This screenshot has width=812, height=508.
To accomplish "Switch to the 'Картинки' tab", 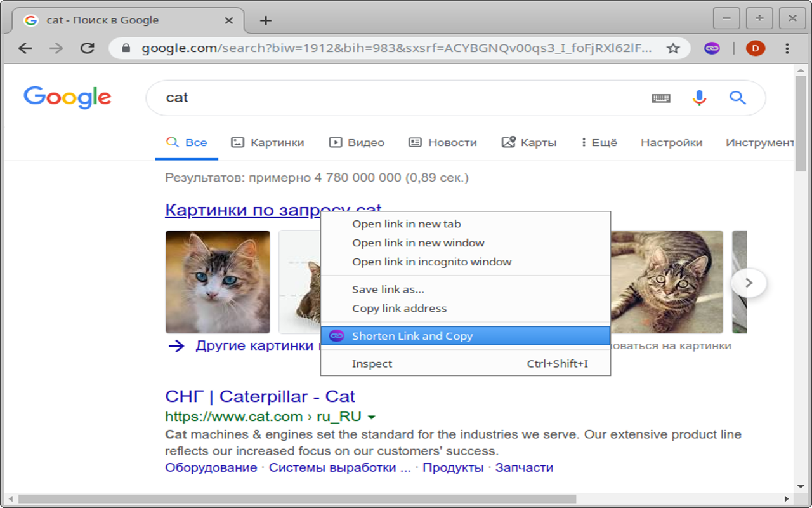I will 267,142.
